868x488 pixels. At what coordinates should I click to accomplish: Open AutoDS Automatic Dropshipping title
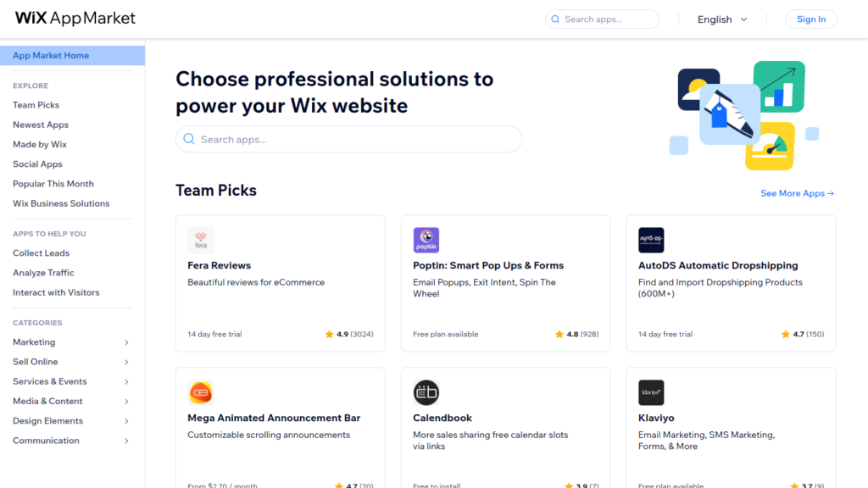pyautogui.click(x=718, y=265)
